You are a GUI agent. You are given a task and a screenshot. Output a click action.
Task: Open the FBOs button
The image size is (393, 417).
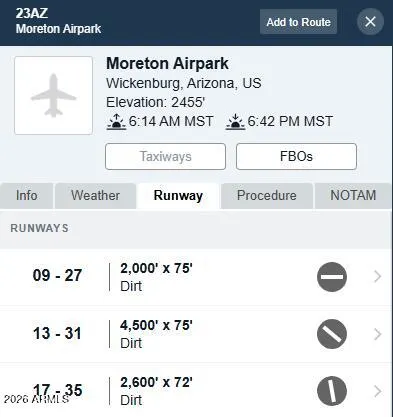(296, 156)
